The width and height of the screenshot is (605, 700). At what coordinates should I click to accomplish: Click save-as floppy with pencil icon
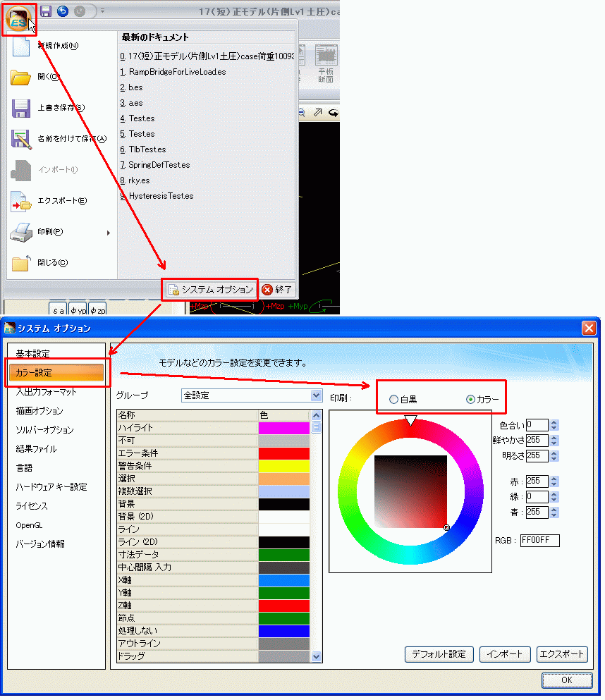pyautogui.click(x=21, y=140)
